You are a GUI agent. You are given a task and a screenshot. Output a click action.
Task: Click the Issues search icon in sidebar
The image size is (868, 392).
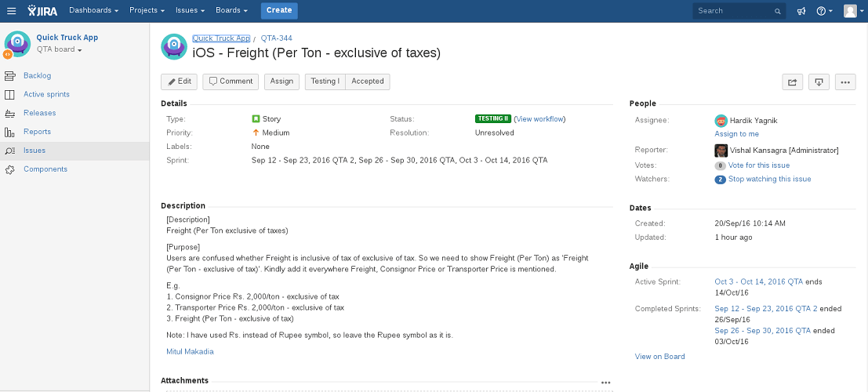(9, 151)
